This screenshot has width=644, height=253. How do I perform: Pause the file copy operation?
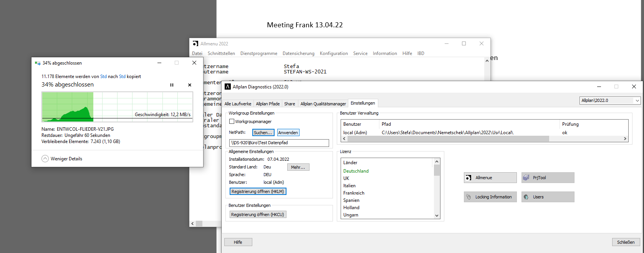[172, 85]
